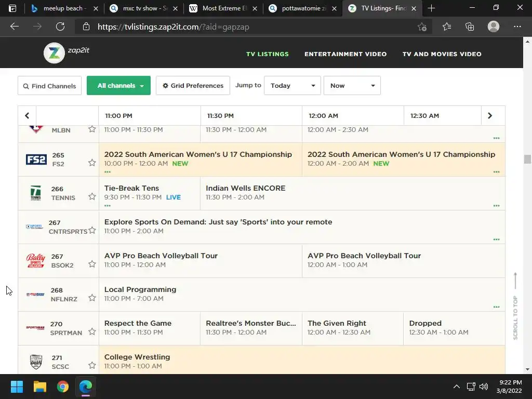Add this page to favorites

point(422,26)
